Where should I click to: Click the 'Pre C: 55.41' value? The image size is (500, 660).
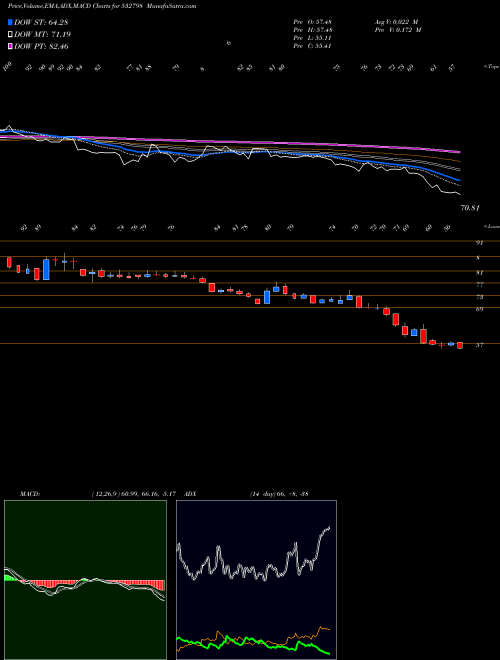312,46
